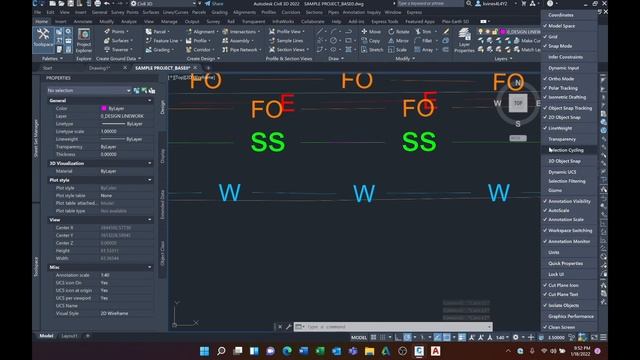
Task: Select the Rotate tool
Action: [399, 31]
